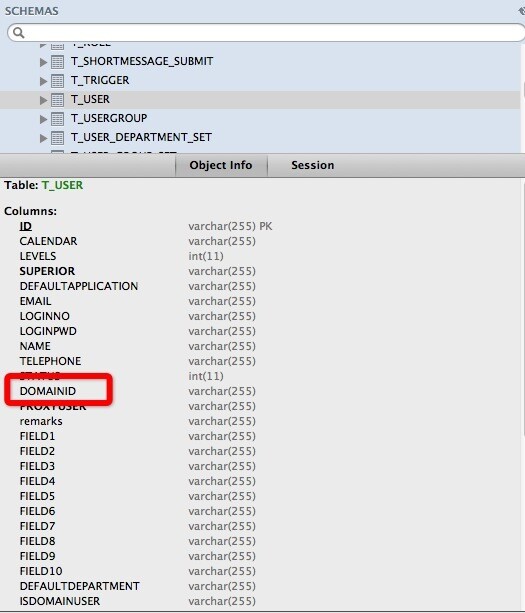
Task: Click the NAME column name
Action: tap(35, 346)
